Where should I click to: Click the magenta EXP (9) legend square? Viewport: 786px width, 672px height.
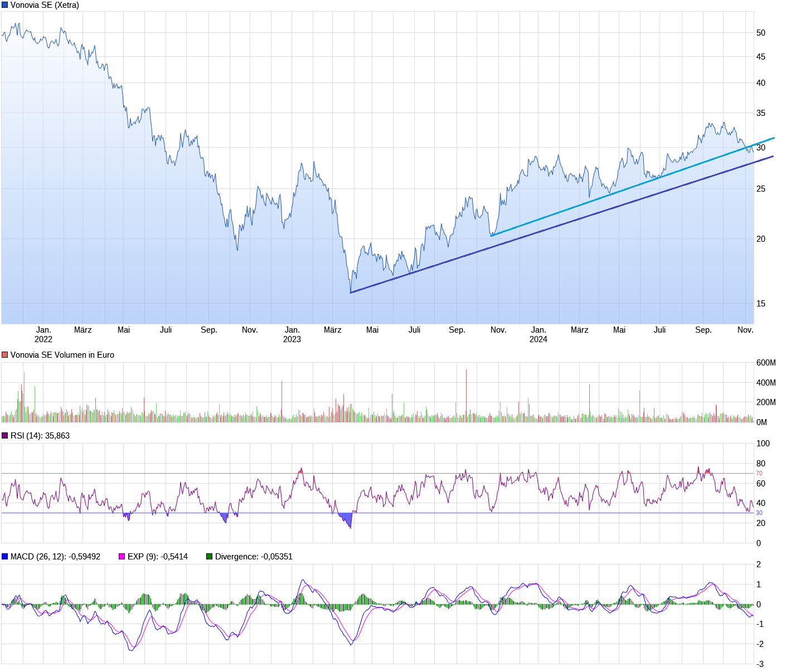click(122, 557)
